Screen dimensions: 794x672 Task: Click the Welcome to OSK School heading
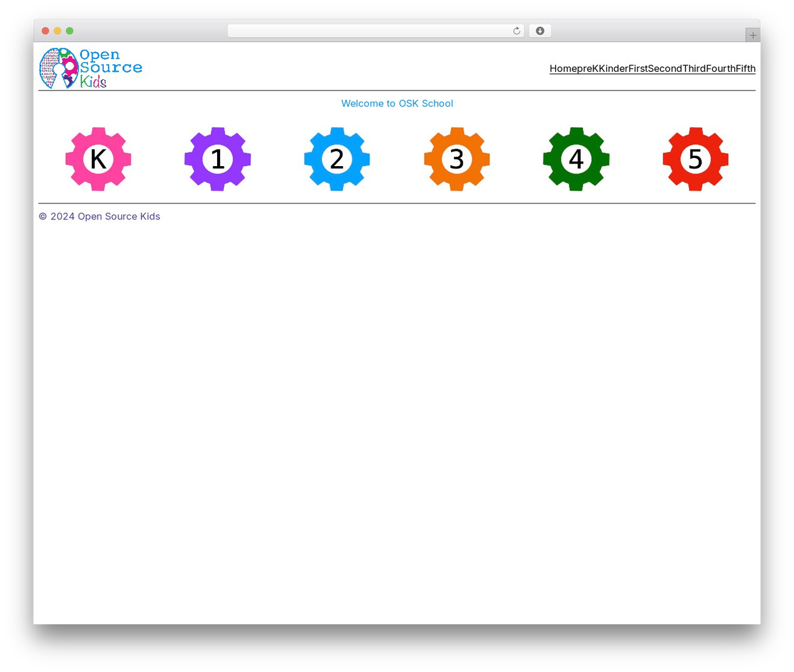click(397, 104)
